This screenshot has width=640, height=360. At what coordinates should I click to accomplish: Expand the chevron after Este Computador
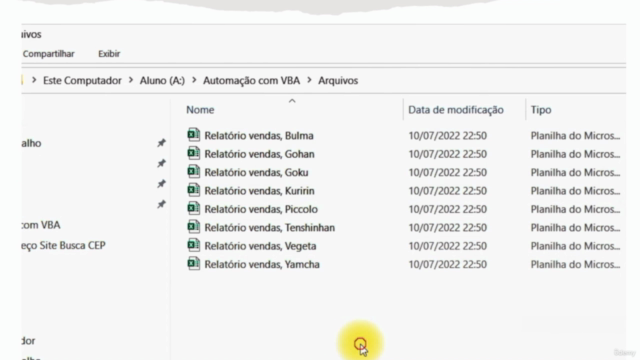[131, 80]
